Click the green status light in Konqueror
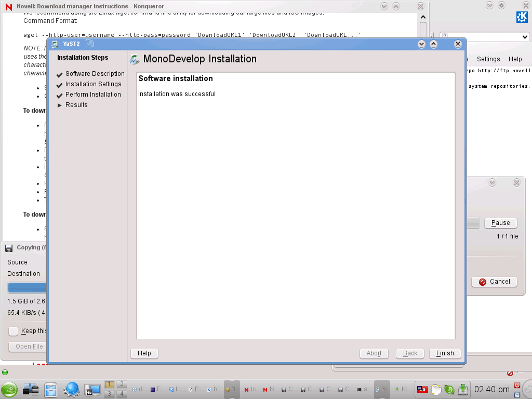 5,372
